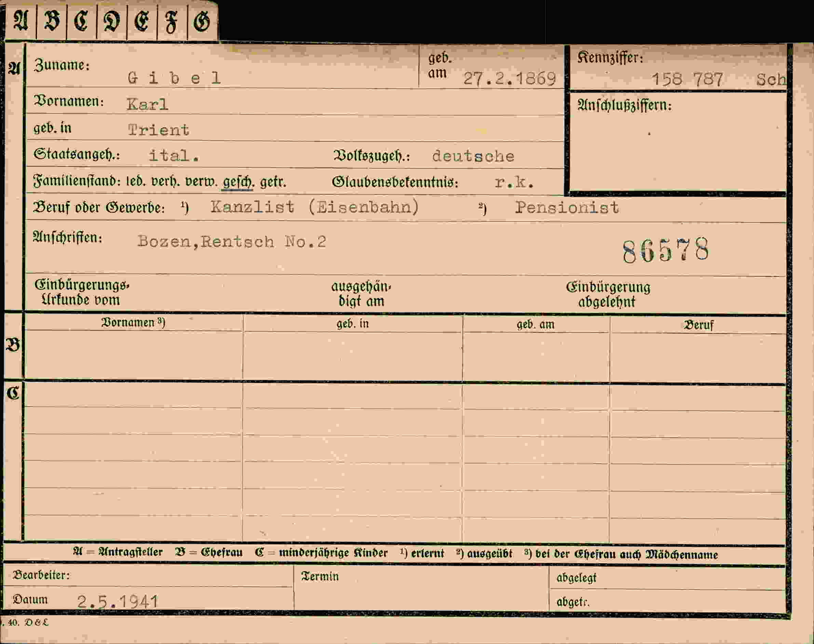Click the surname 'G i b e l'
The height and width of the screenshot is (644, 814).
click(174, 78)
